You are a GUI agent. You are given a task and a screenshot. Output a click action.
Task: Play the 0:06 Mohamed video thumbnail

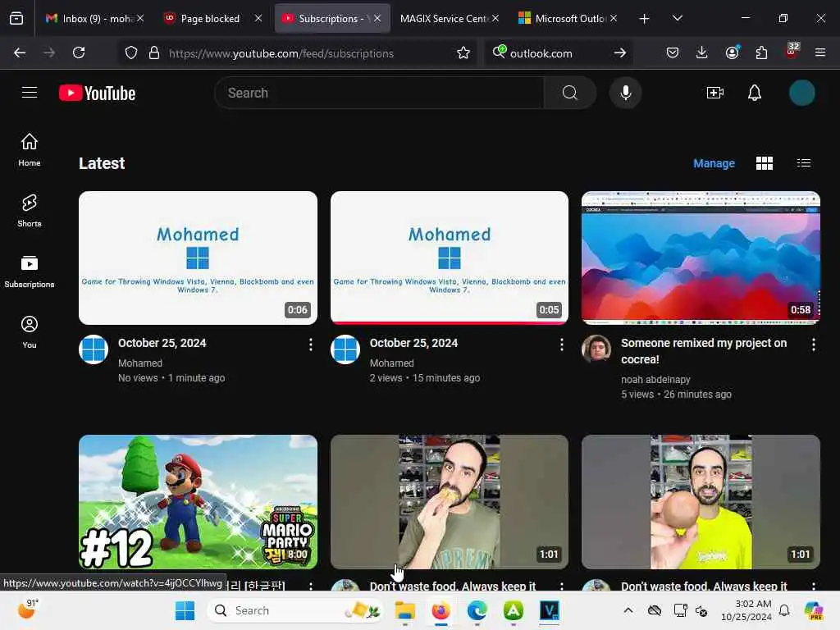(198, 258)
